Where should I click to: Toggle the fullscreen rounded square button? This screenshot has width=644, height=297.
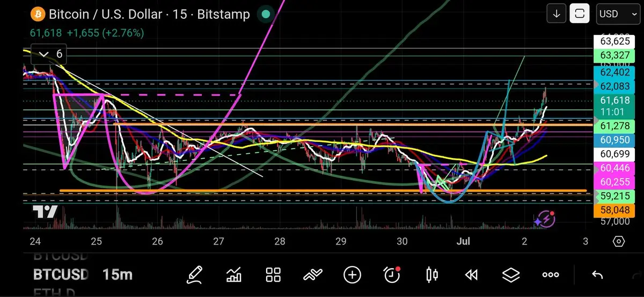click(x=580, y=14)
